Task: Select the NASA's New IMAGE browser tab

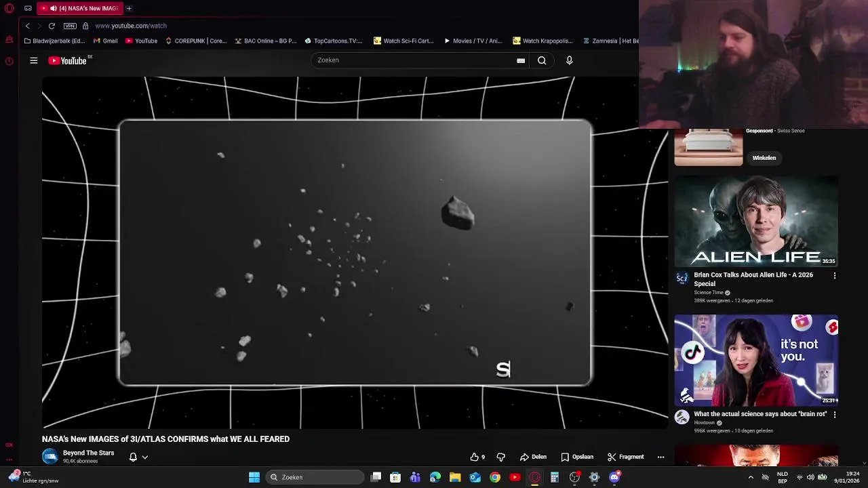Action: coord(79,8)
